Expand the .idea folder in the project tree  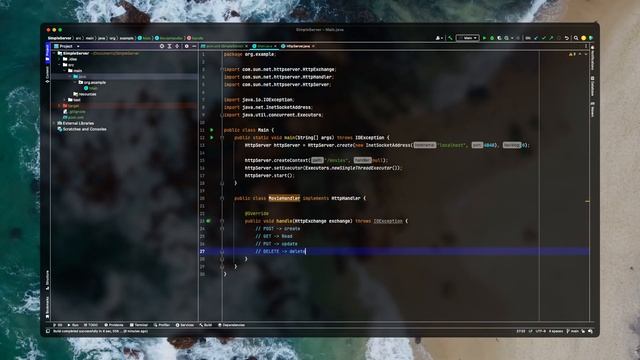pos(60,59)
